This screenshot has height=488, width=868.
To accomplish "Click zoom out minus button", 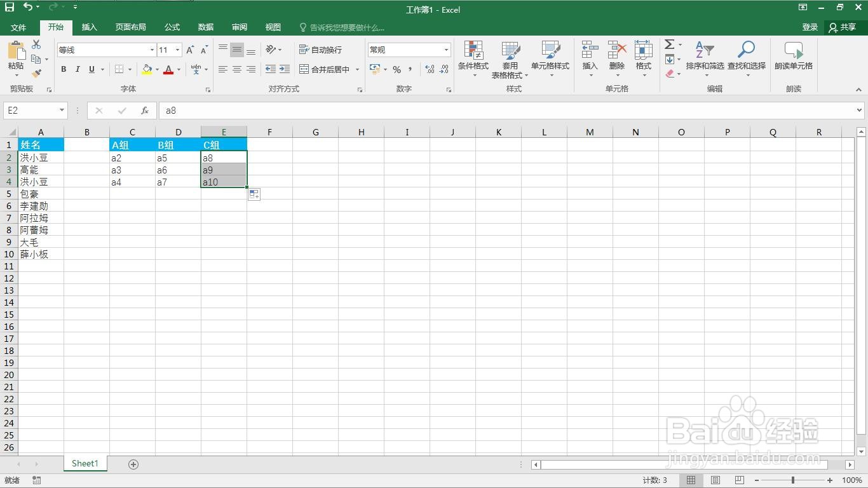I will coord(757,480).
